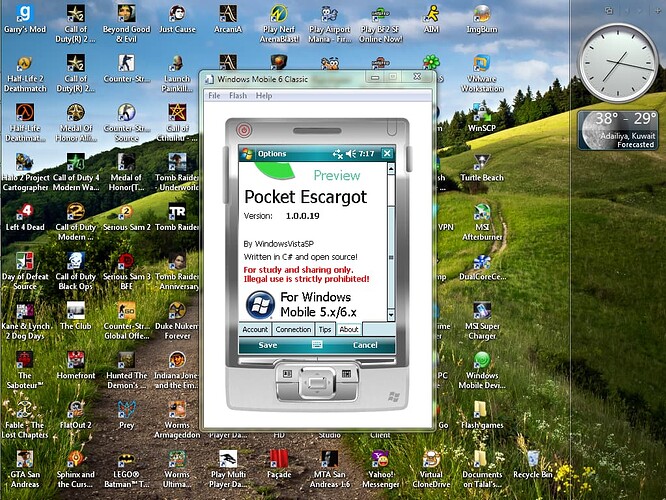
Task: Open File menu in emulator window
Action: [214, 96]
